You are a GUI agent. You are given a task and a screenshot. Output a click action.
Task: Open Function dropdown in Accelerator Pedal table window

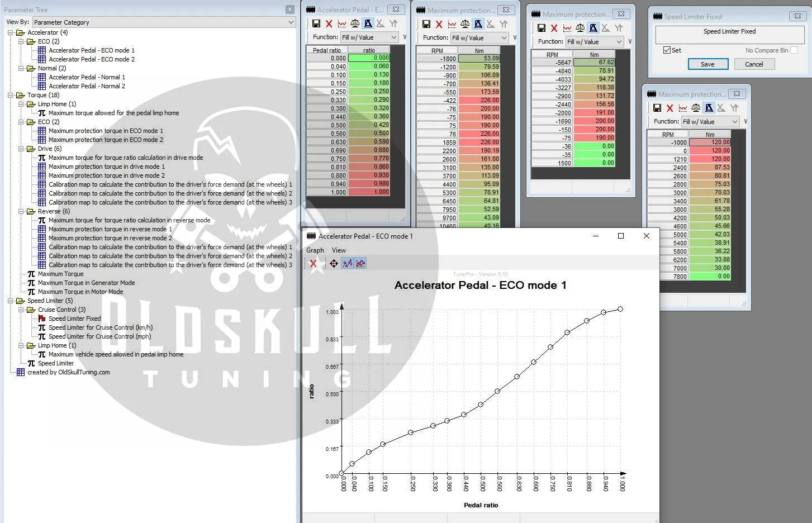point(369,37)
